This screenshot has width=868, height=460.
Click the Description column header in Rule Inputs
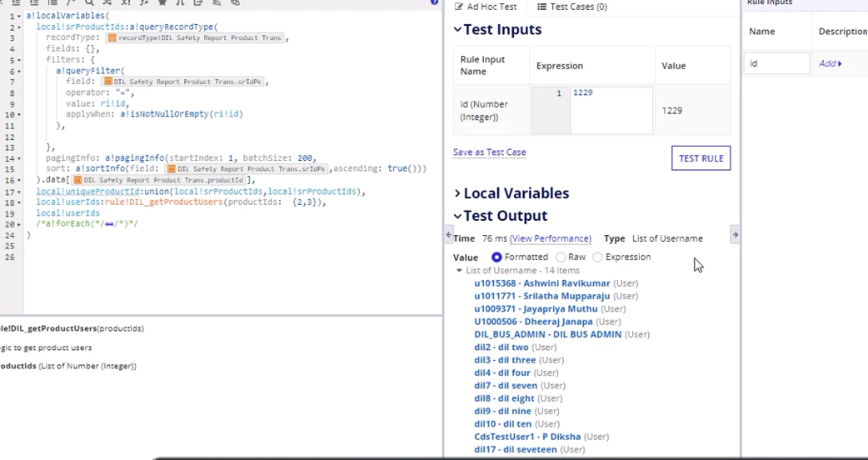pyautogui.click(x=842, y=32)
